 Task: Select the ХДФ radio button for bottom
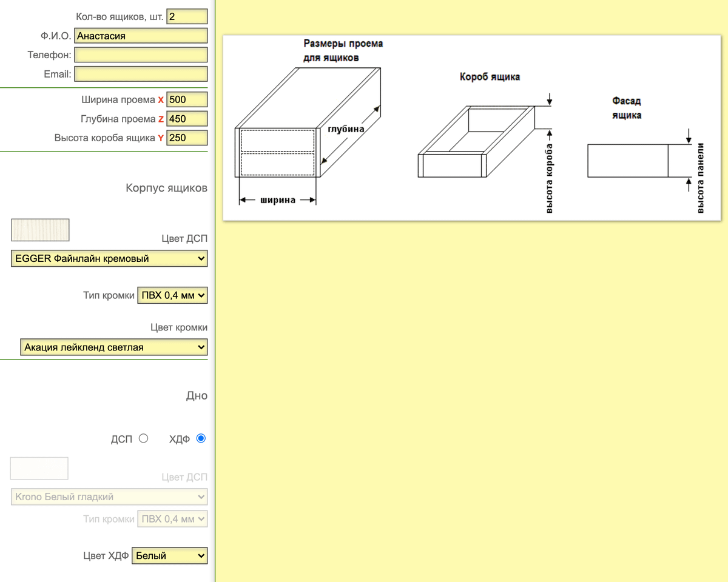201,438
